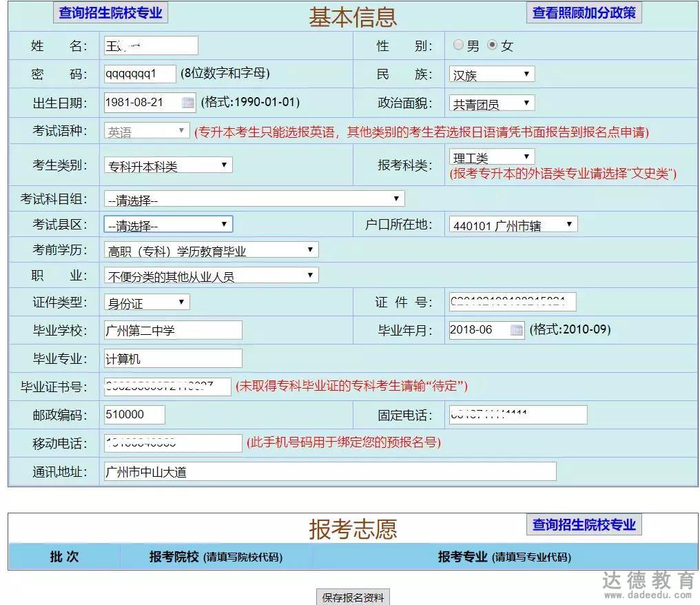Click the red note about 专升本考生只能选报英语
This screenshot has width=700, height=605.
coord(422,132)
